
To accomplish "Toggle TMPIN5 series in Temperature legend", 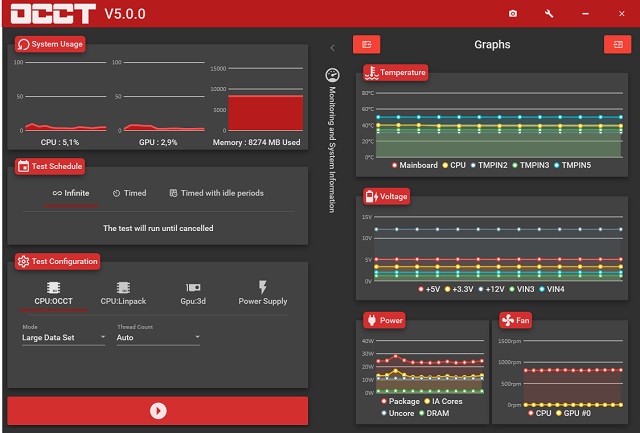I will click(572, 165).
